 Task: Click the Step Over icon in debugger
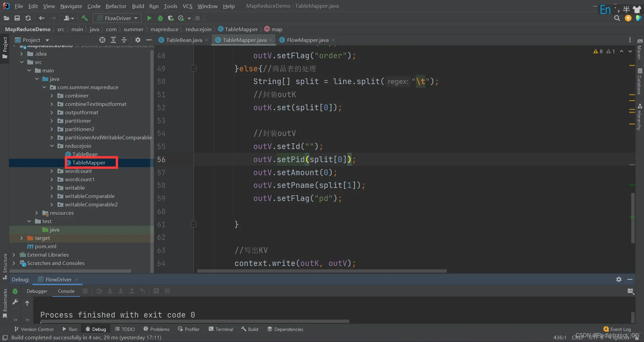pos(99,291)
